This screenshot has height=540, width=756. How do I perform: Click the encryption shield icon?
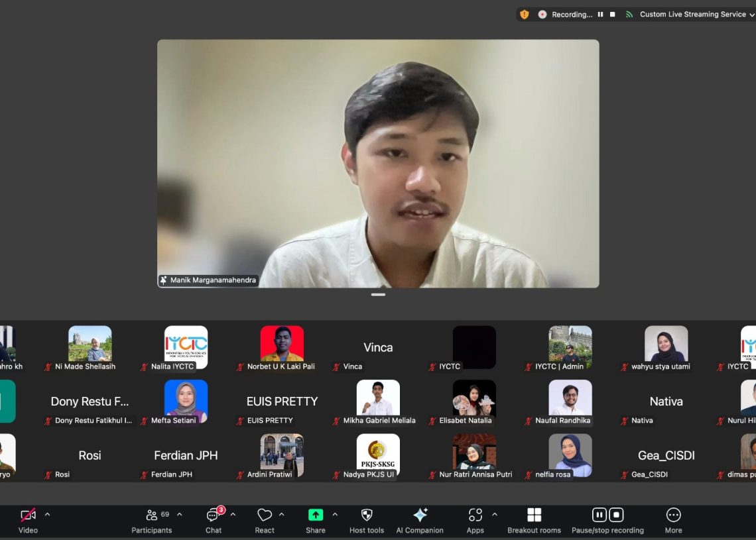tap(525, 15)
